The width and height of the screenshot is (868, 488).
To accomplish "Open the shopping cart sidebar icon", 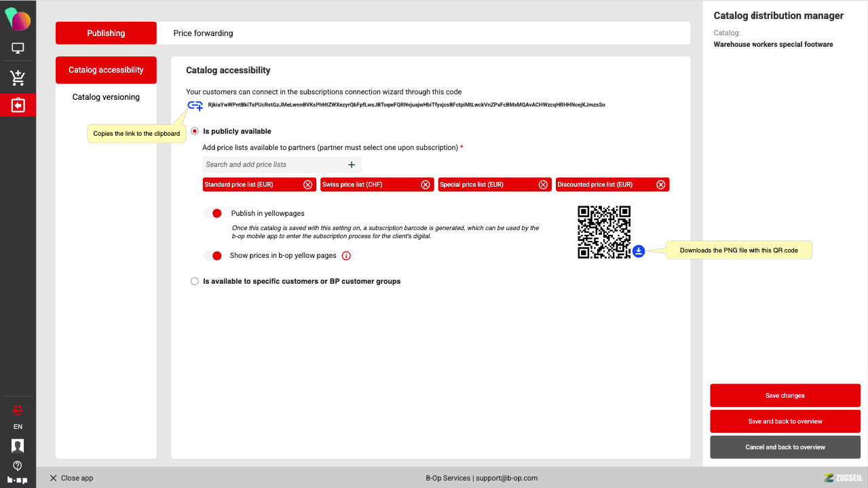I will pyautogui.click(x=18, y=78).
